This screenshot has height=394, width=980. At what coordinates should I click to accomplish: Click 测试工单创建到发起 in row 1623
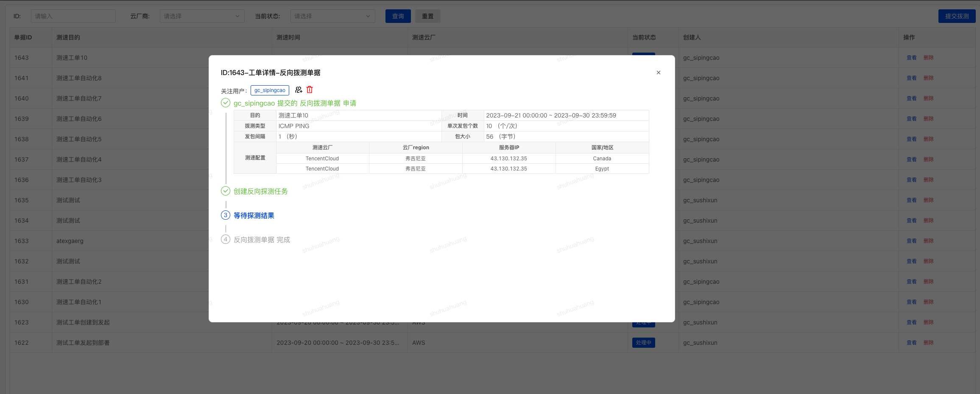tap(83, 322)
